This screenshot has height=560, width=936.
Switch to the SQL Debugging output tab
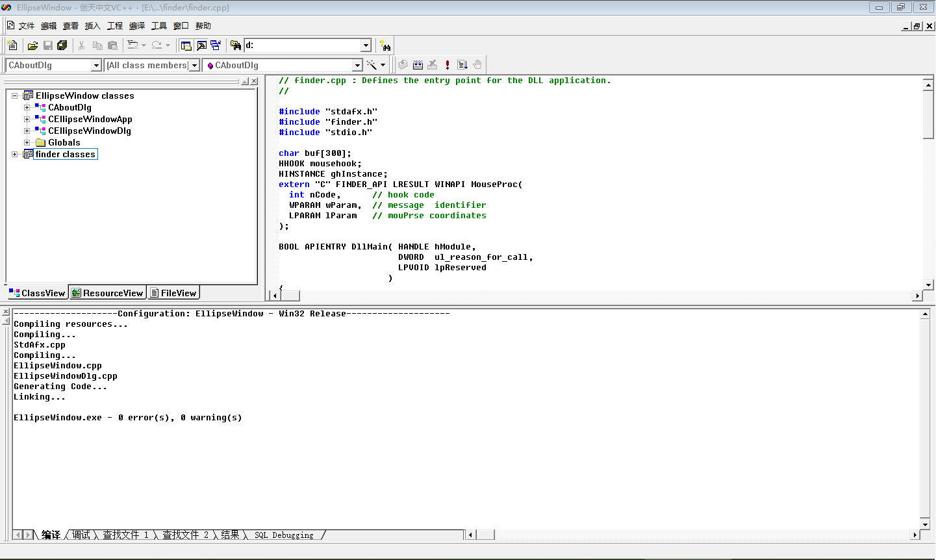[x=284, y=535]
